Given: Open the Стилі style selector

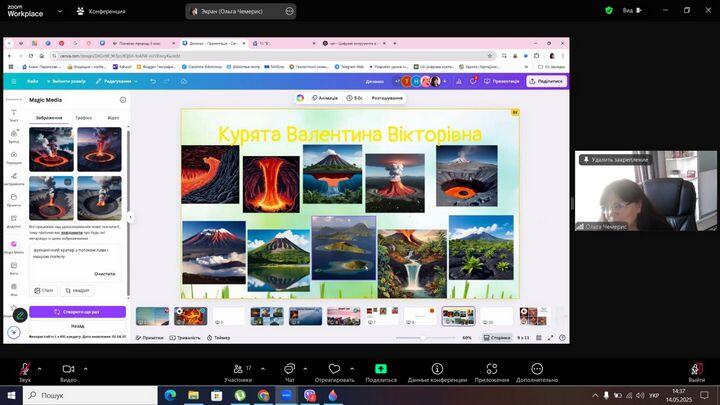Looking at the screenshot, I should point(44,290).
